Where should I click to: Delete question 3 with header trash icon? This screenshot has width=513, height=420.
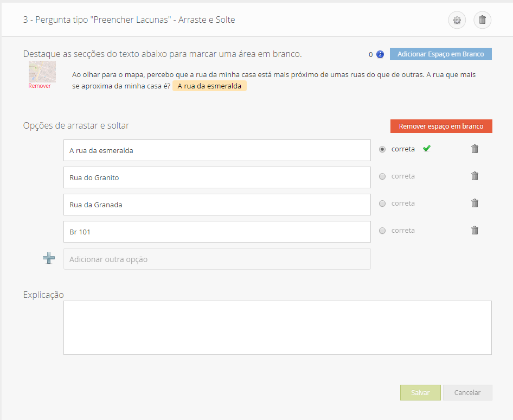click(482, 21)
